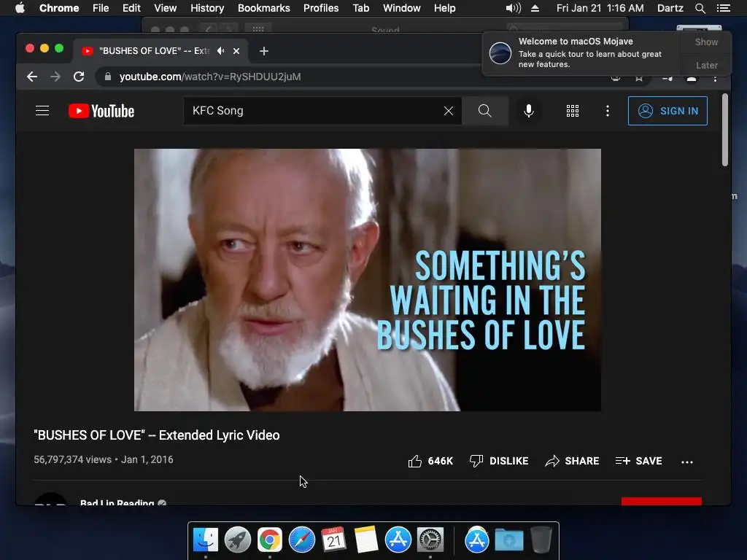This screenshot has height=560, width=747.
Task: Click the video title text
Action: pos(156,435)
